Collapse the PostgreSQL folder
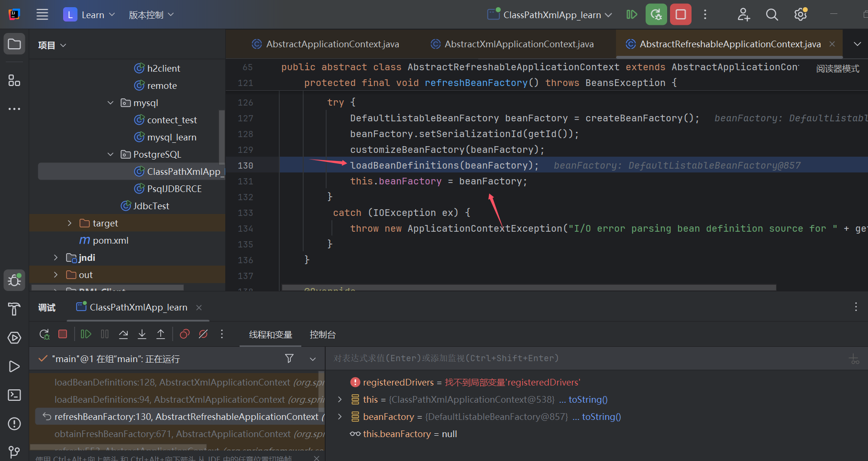Viewport: 868px width, 461px height. [x=110, y=154]
